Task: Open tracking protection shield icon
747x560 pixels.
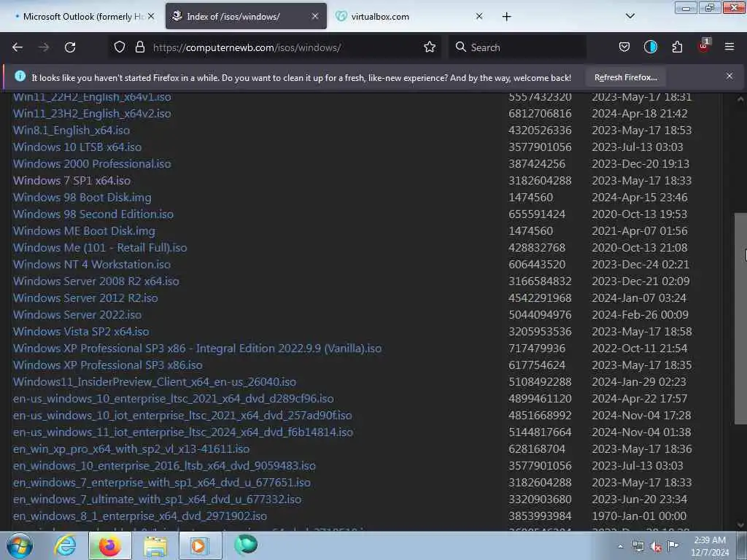Action: pyautogui.click(x=120, y=47)
